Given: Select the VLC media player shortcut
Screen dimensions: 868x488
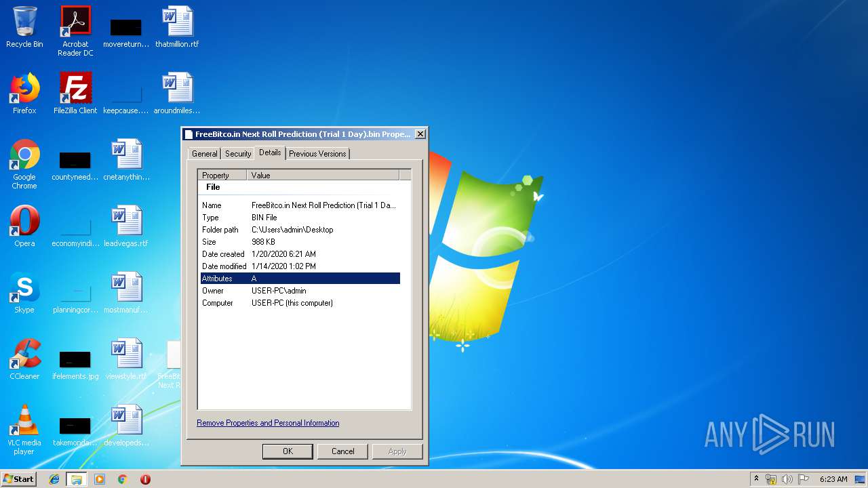Looking at the screenshot, I should point(24,430).
